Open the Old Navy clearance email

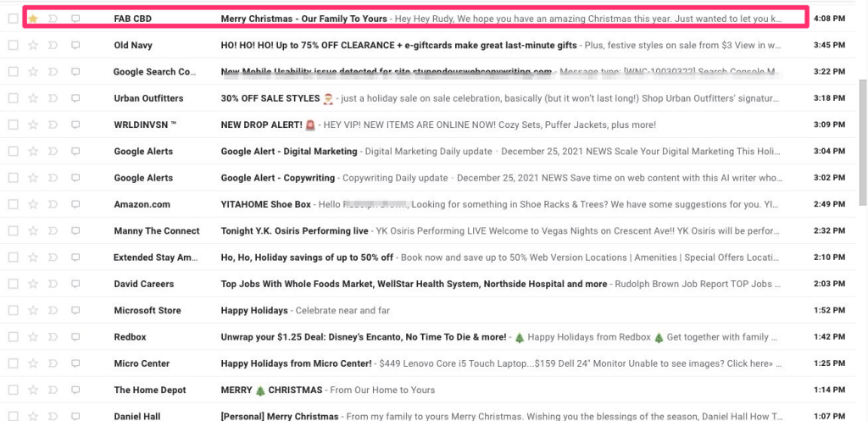(398, 45)
